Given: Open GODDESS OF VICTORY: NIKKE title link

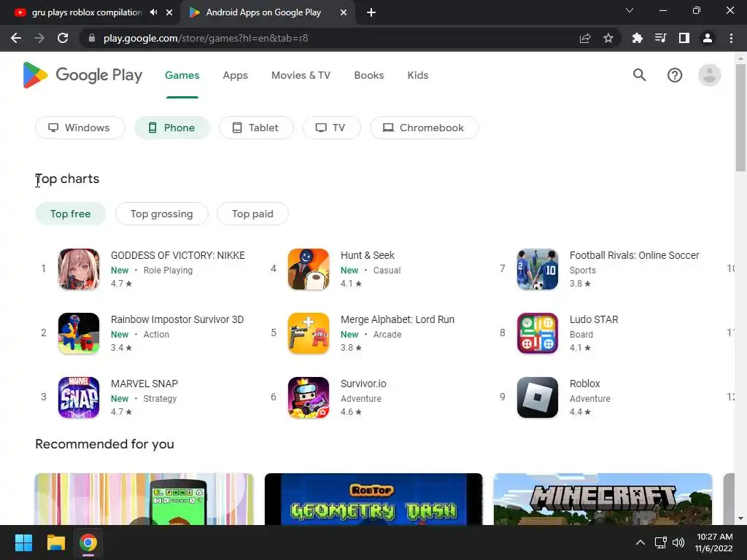Looking at the screenshot, I should pyautogui.click(x=178, y=255).
